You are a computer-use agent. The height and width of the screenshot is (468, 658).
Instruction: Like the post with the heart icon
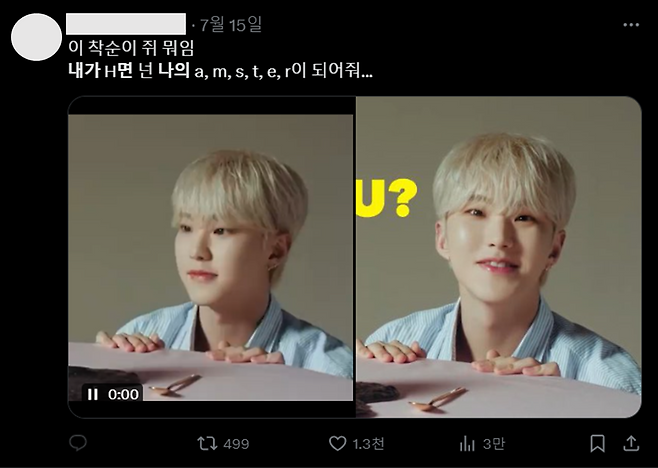click(337, 443)
